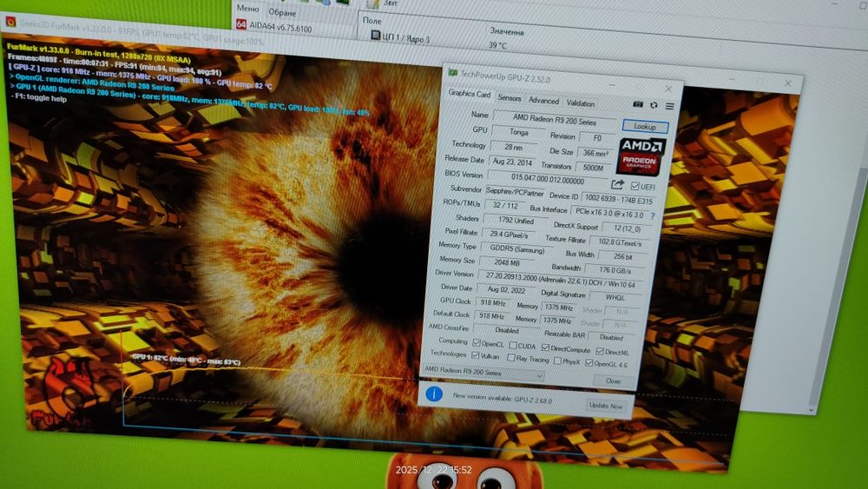
Task: Click the Transistors value 5000M
Action: pos(593,168)
